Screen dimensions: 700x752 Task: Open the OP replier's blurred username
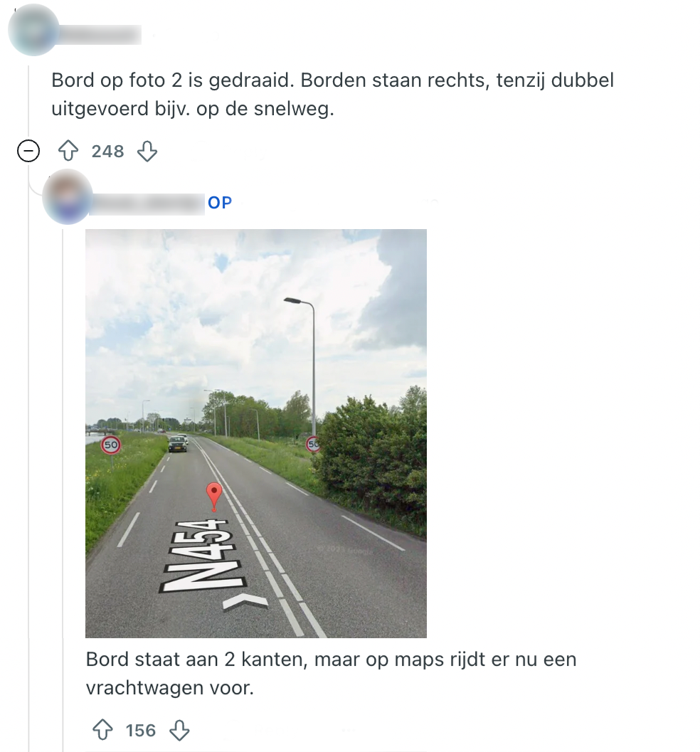(148, 203)
